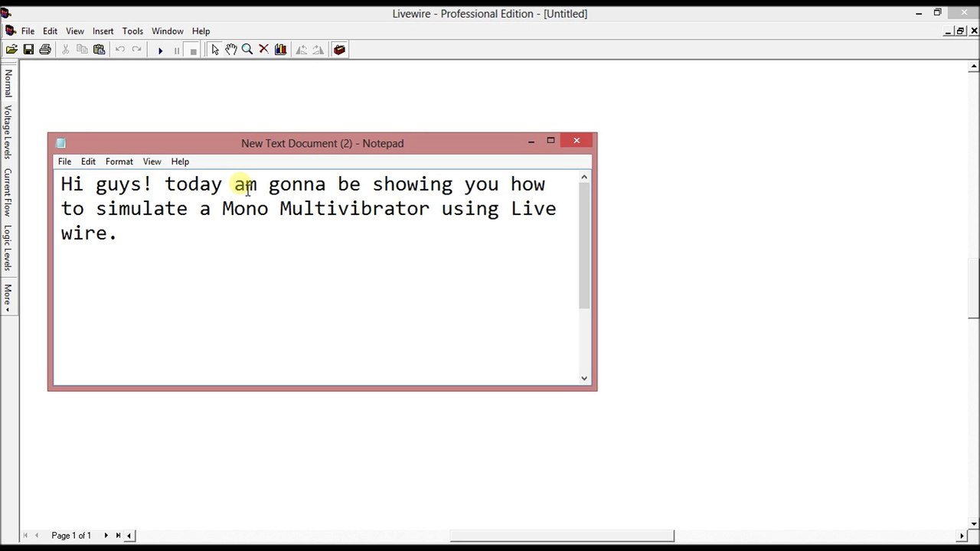This screenshot has width=980, height=551.
Task: Click the Notepad icon in Notepad title bar
Action: (61, 143)
